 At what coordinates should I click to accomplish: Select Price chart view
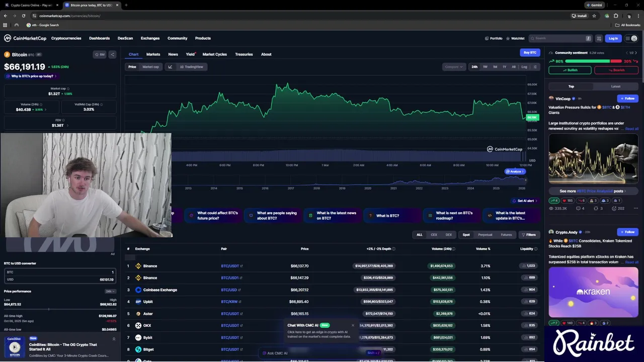(x=132, y=67)
